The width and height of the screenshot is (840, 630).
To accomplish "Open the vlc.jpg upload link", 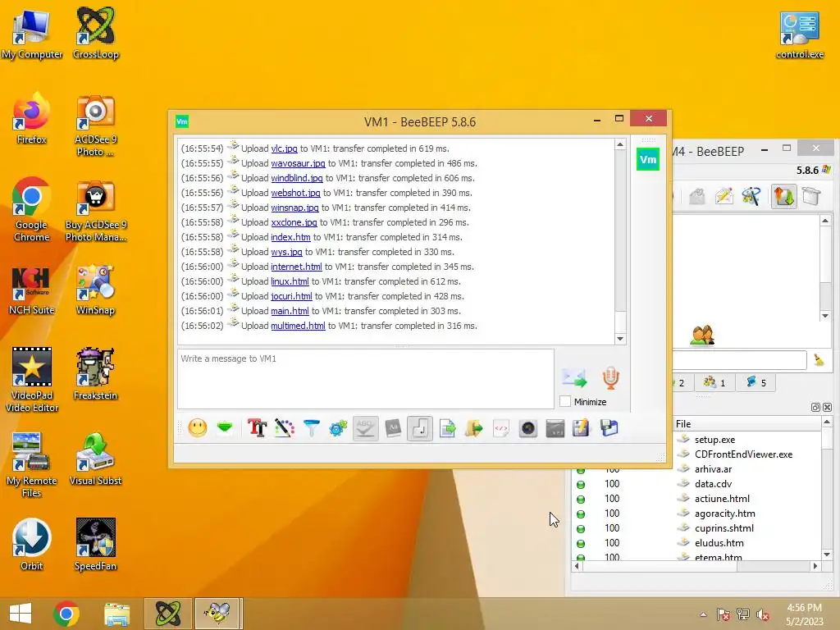I will pyautogui.click(x=284, y=148).
